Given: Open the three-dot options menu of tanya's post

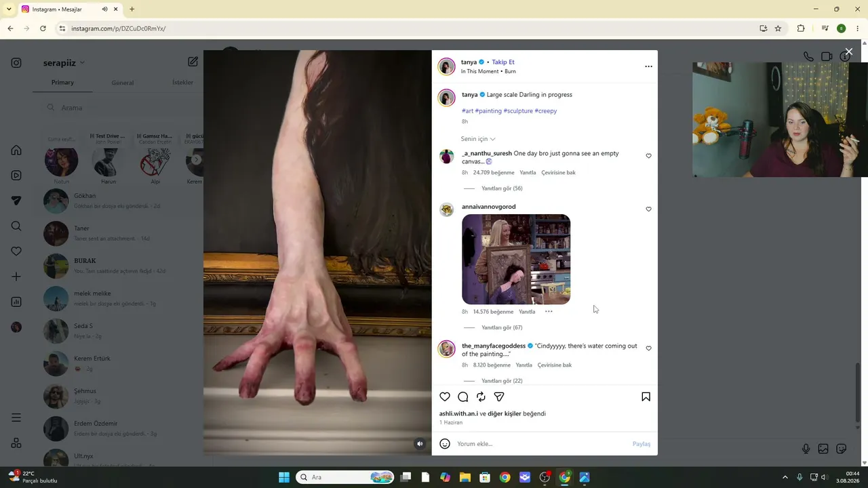Looking at the screenshot, I should [x=648, y=66].
